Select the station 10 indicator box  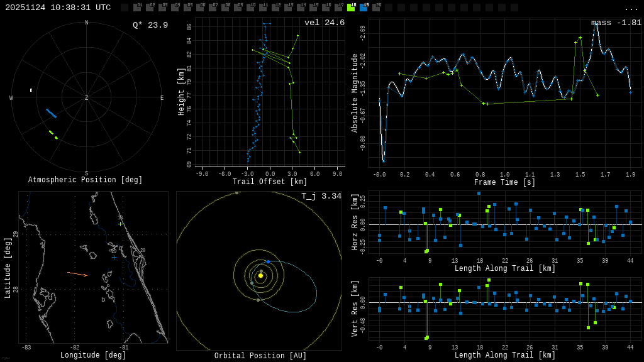250,8
